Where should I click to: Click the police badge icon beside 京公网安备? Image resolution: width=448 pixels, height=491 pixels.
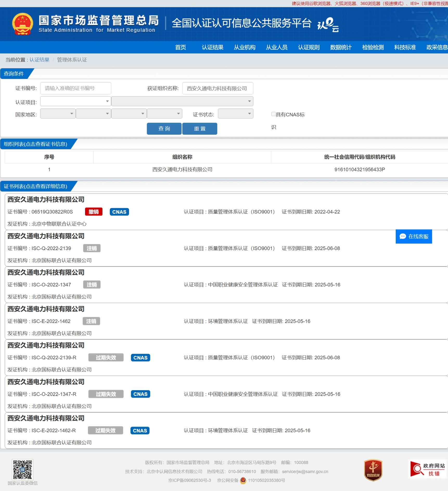[243, 480]
